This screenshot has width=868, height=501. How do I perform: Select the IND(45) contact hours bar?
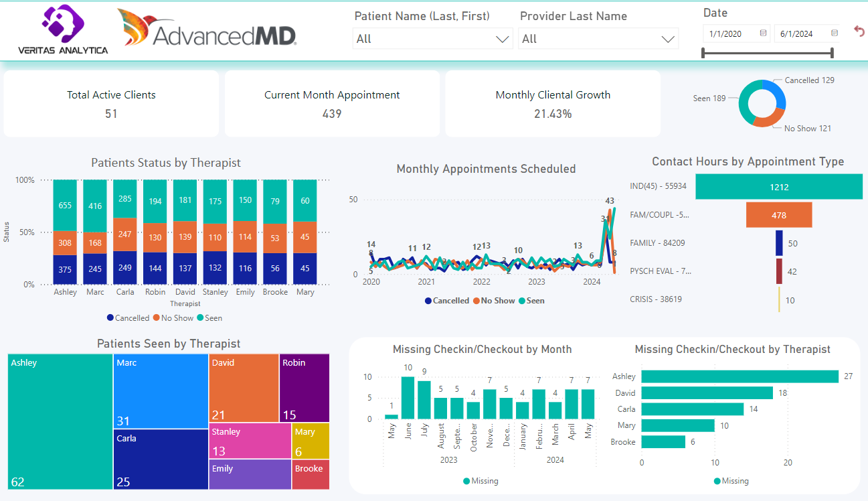pos(778,187)
